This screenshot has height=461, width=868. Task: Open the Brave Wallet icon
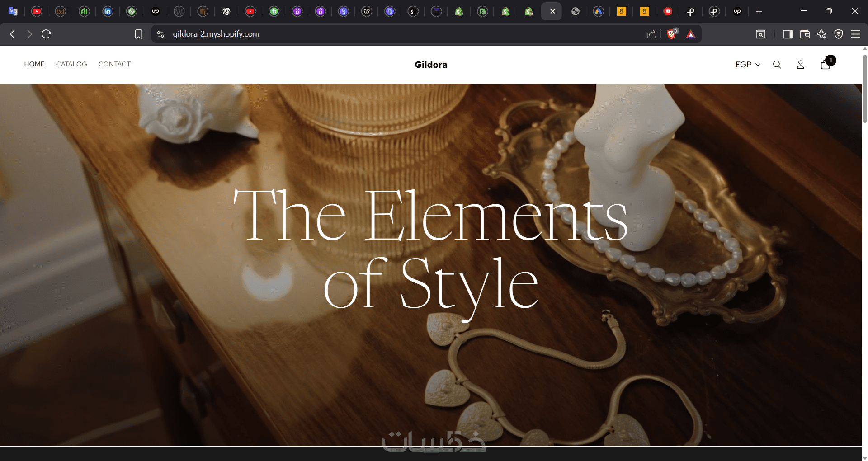pos(805,34)
